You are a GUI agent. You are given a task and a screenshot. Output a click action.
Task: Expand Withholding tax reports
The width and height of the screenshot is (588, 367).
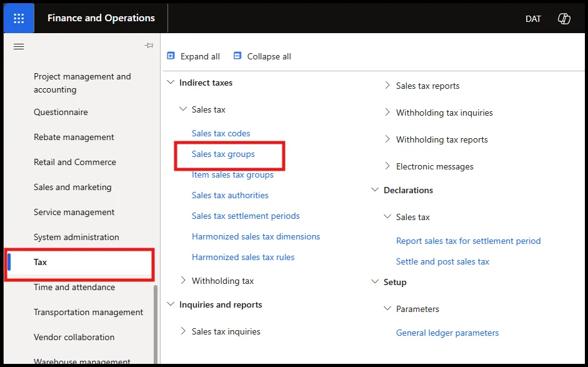click(x=387, y=139)
